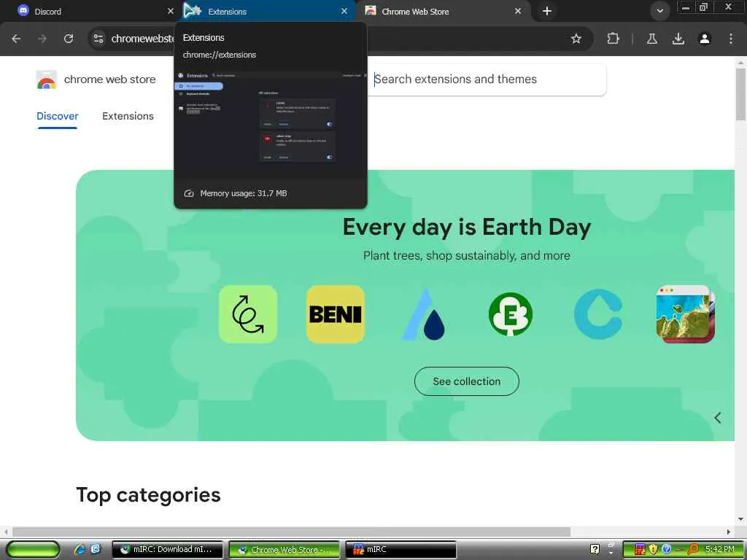Open mIRC: Download mIRC taskbar window
This screenshot has height=560, width=747.
(x=168, y=550)
